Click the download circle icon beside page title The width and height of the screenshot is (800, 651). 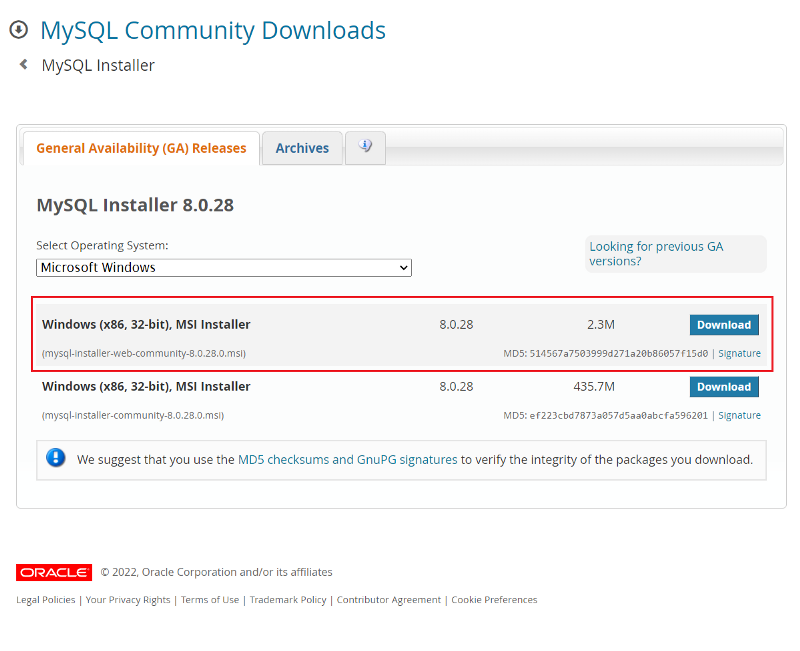pos(19,29)
